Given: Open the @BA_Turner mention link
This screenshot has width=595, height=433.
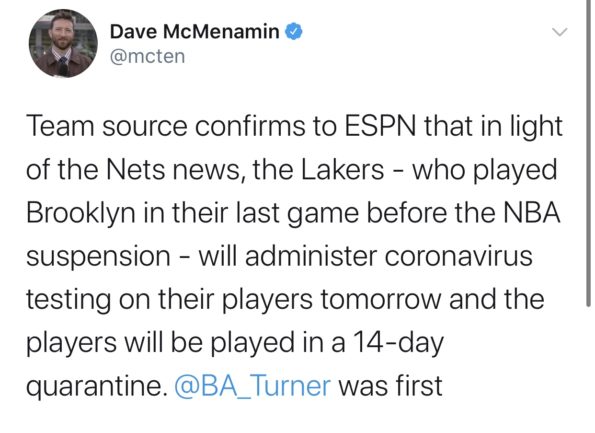Looking at the screenshot, I should click(x=253, y=386).
